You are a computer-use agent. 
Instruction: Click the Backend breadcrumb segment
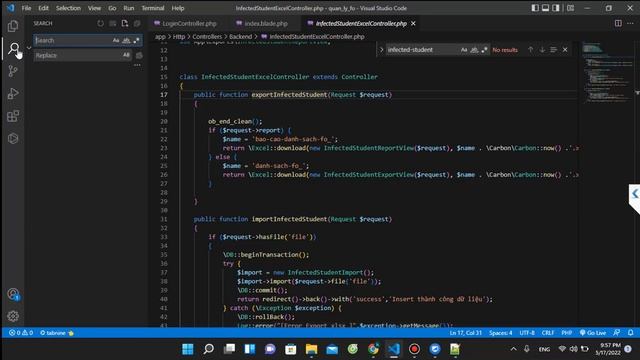coord(240,37)
